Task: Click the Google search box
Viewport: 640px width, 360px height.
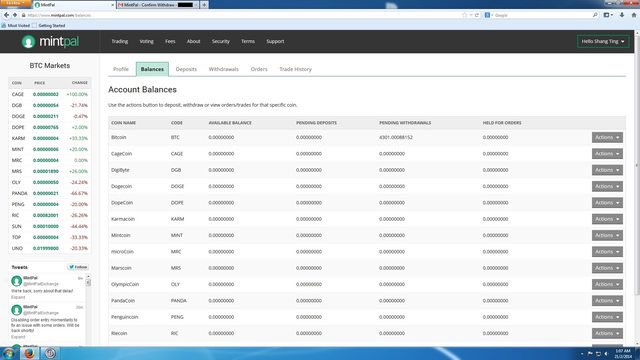Action: 541,15
